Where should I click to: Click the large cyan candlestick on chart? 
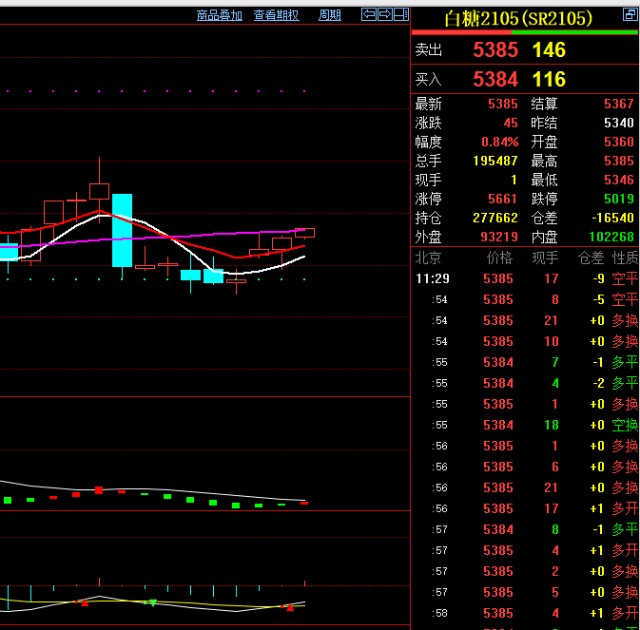(x=122, y=230)
